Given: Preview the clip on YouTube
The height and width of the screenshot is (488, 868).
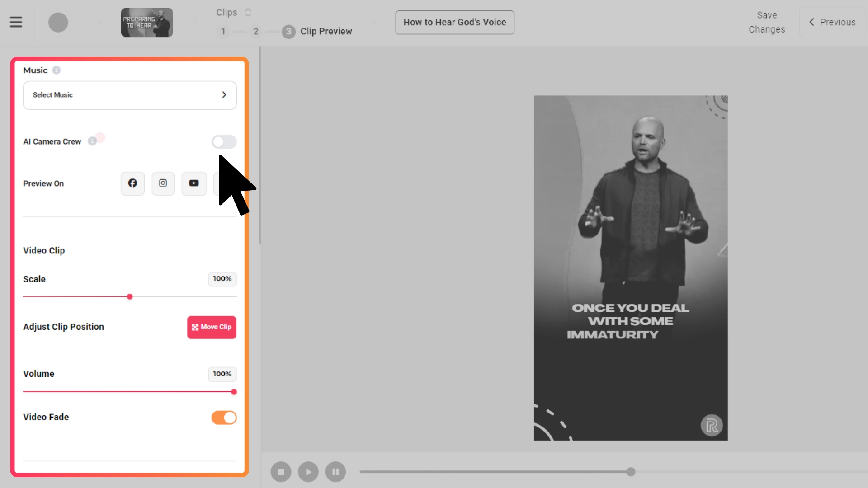Looking at the screenshot, I should pos(194,183).
